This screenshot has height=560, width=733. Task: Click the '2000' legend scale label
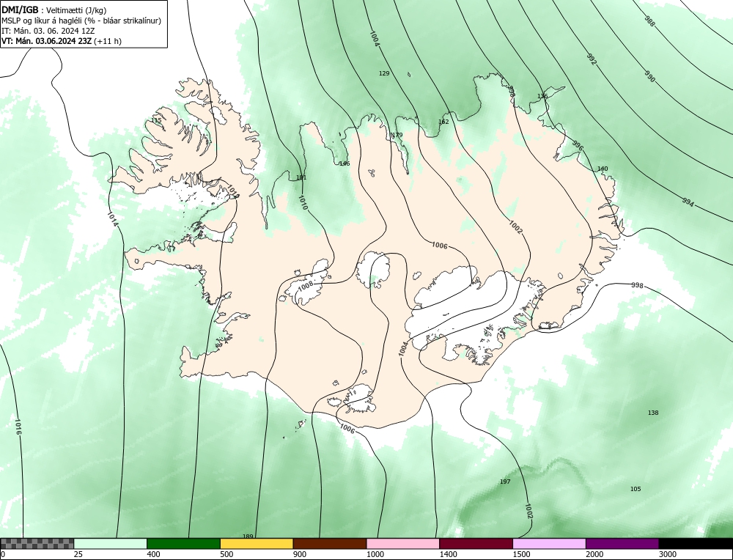click(594, 554)
